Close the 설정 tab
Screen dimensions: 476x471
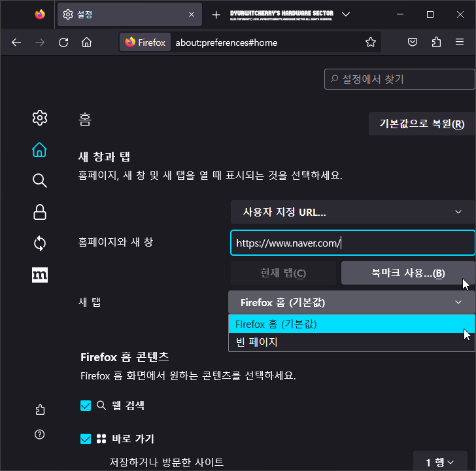tap(192, 14)
